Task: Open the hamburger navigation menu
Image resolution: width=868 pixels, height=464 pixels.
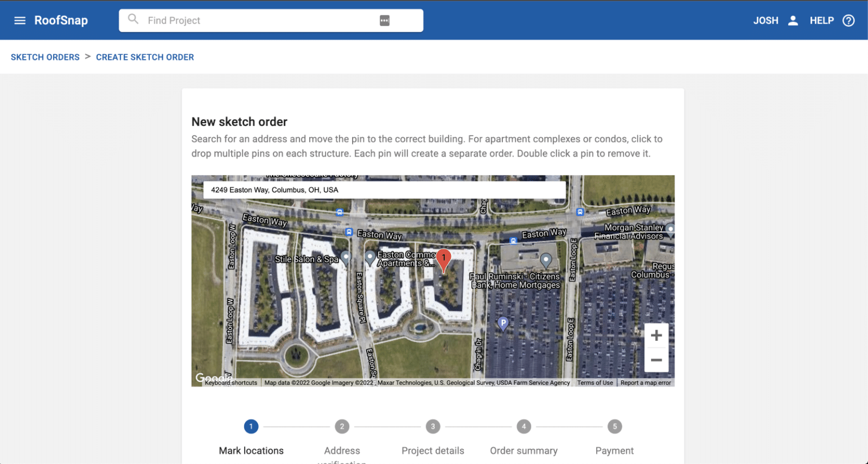Action: (x=20, y=20)
